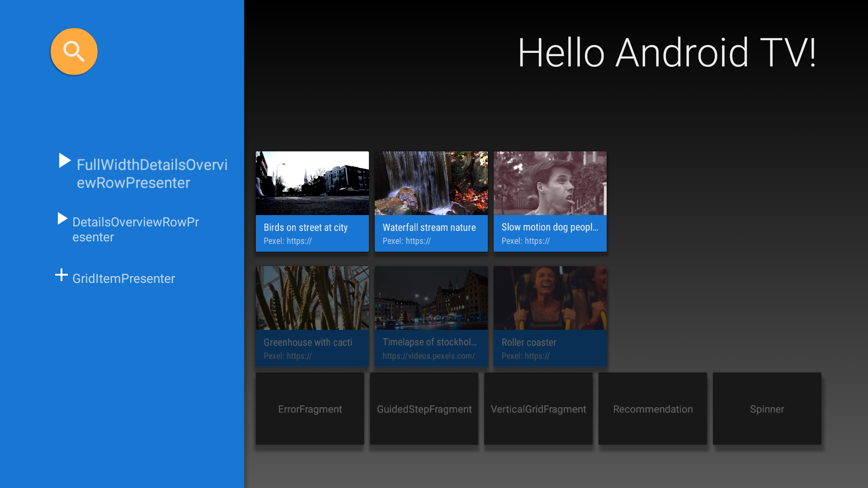This screenshot has height=488, width=868.
Task: Click Birds on street at city title text
Action: pos(306,228)
